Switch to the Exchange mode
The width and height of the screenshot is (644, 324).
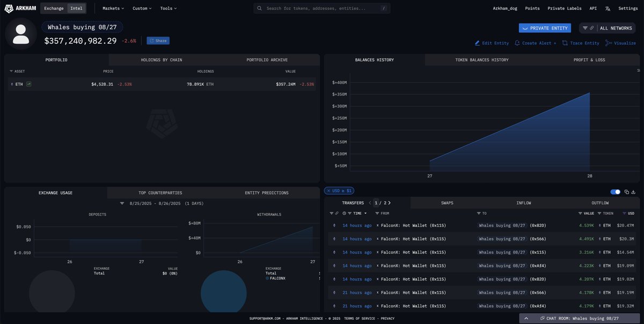click(54, 9)
